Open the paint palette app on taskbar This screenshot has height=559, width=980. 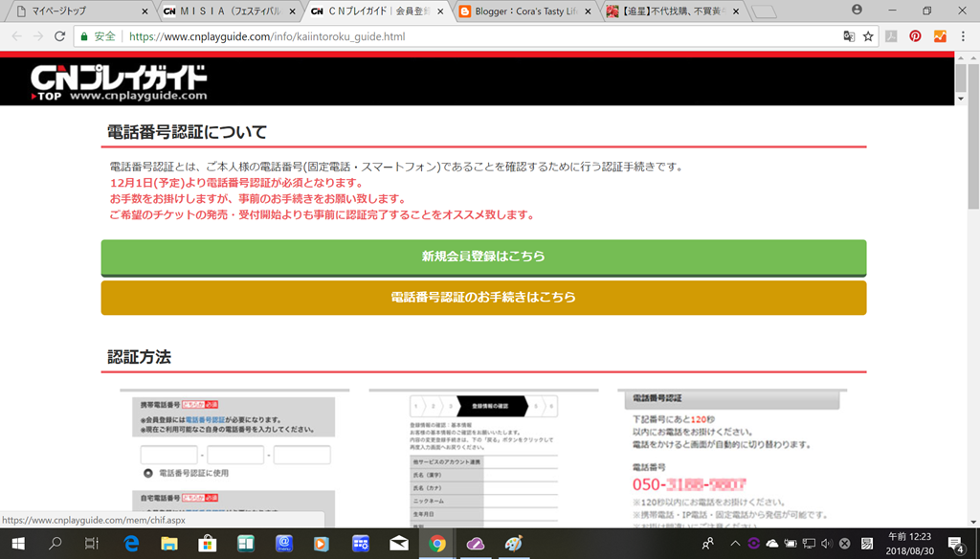click(x=513, y=544)
